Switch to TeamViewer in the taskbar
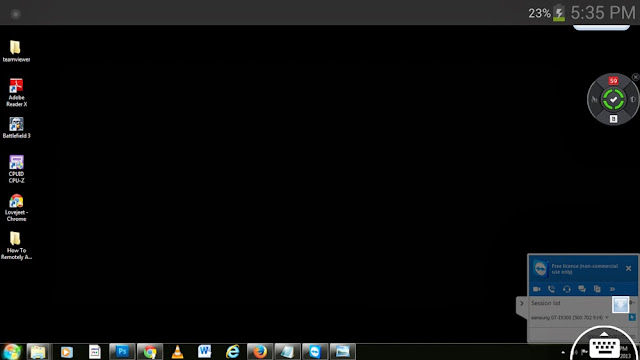640x360 pixels. 315,352
